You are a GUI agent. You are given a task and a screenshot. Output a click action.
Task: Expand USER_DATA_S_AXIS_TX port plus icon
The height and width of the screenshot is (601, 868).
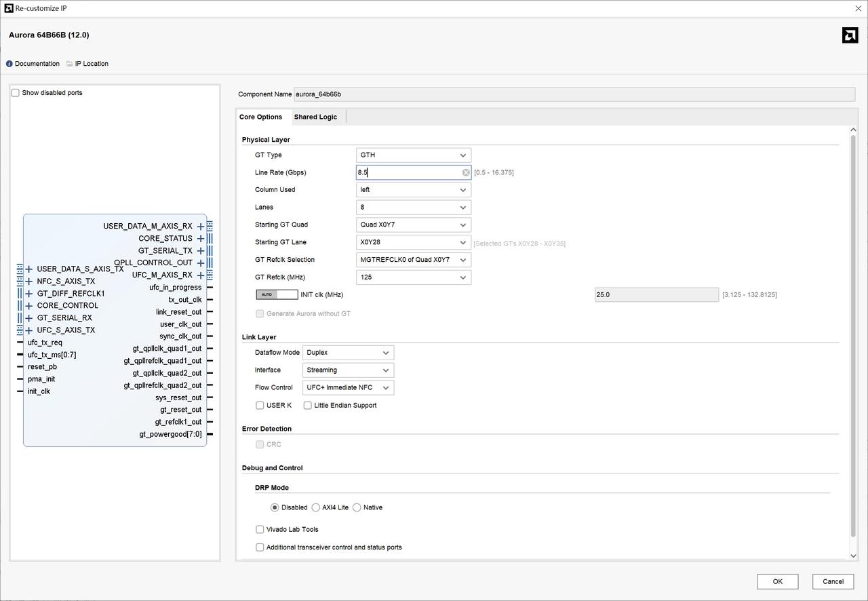[29, 269]
